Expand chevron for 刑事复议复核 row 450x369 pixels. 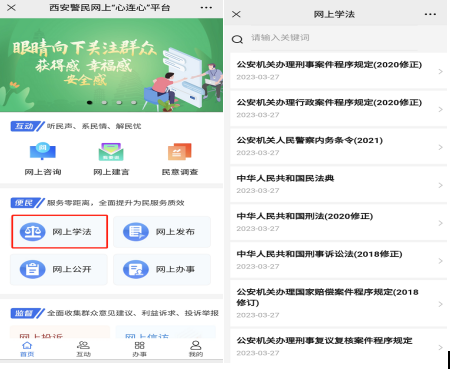[440, 347]
